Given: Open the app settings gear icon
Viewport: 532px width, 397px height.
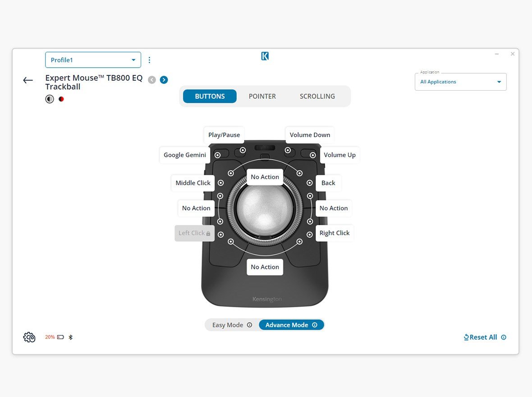Looking at the screenshot, I should click(29, 337).
